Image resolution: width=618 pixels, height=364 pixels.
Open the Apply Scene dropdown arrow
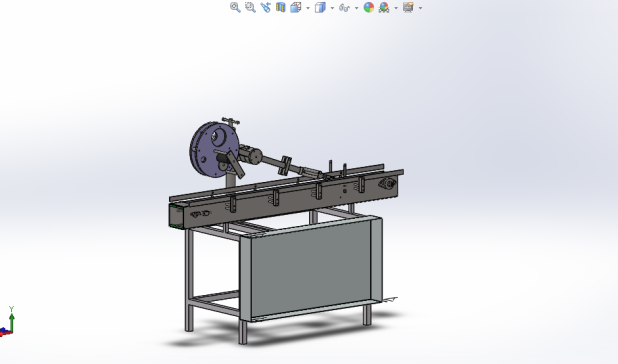[396, 8]
